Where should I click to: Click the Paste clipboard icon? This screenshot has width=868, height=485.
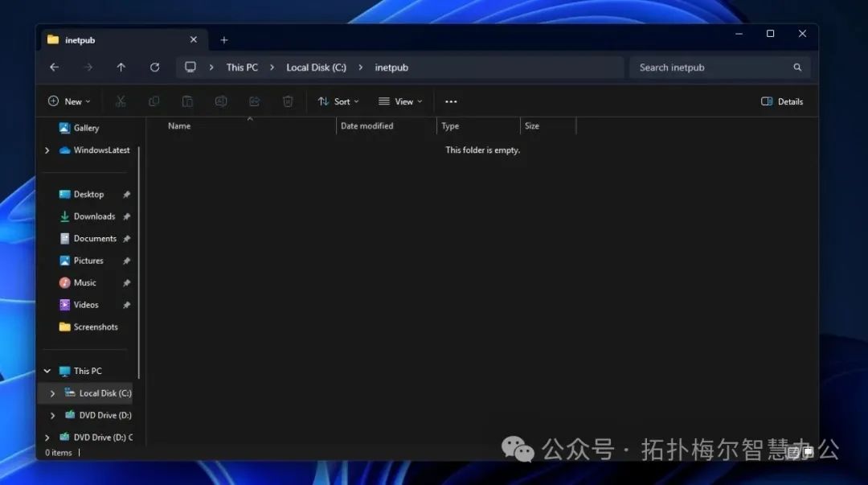coord(187,101)
